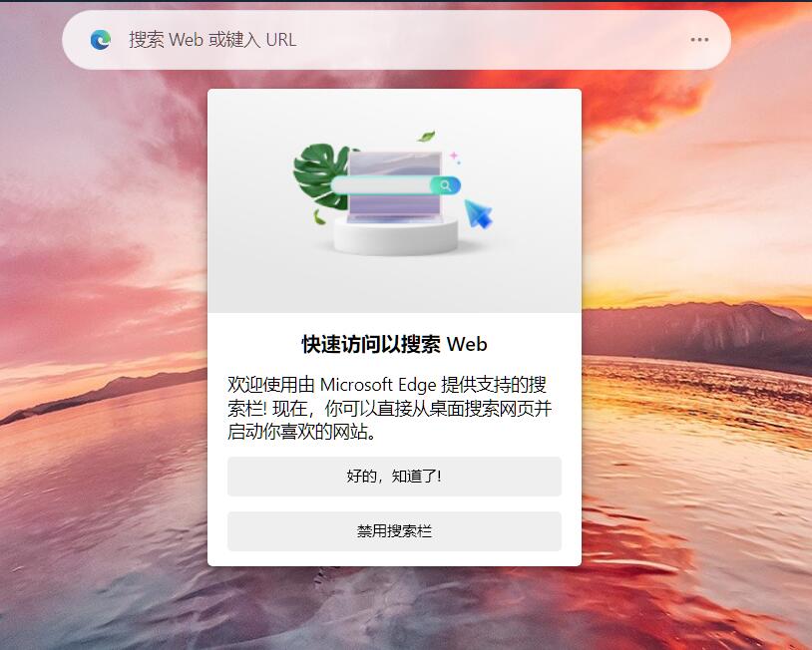Click the mountain ridge in the wallpaper
This screenshot has height=650, width=812.
[696, 331]
